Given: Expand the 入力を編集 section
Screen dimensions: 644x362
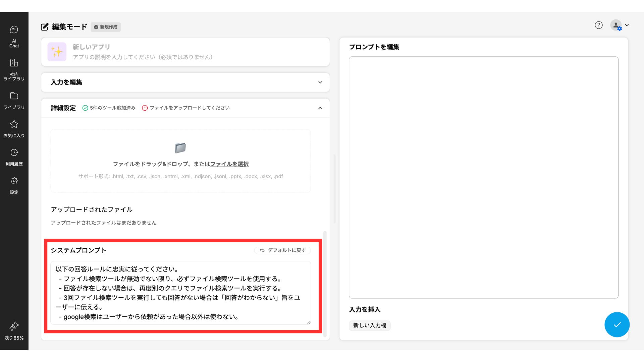Looking at the screenshot, I should (x=320, y=82).
